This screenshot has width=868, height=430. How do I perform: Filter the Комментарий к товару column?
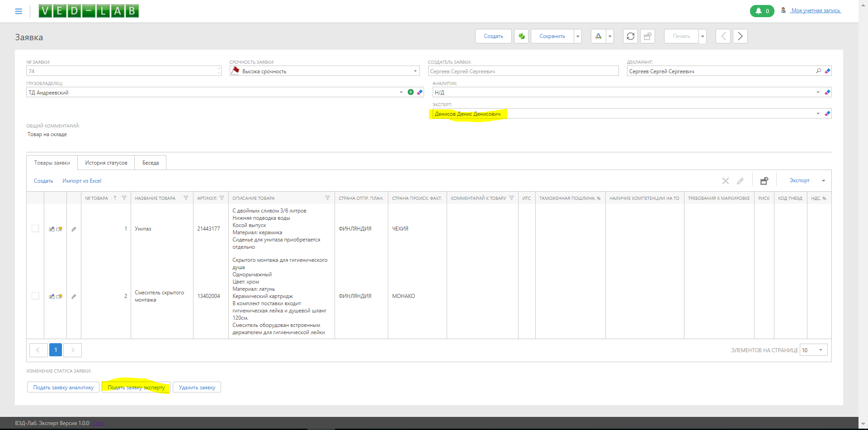(x=511, y=198)
